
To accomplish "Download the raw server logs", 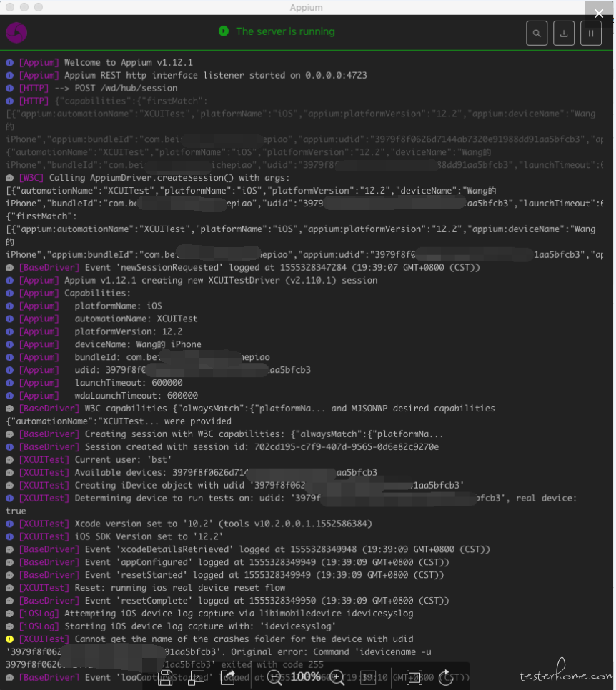I will click(564, 33).
